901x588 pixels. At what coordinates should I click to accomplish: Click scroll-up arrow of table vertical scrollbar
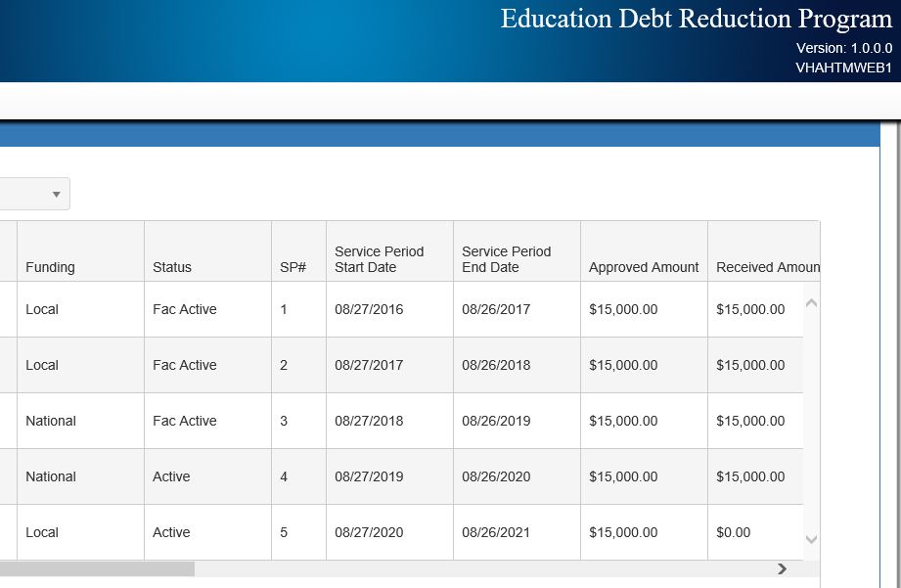pos(811,303)
